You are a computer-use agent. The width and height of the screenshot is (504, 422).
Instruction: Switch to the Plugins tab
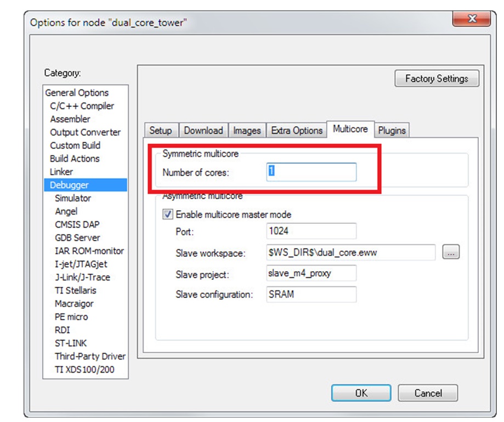click(x=392, y=131)
